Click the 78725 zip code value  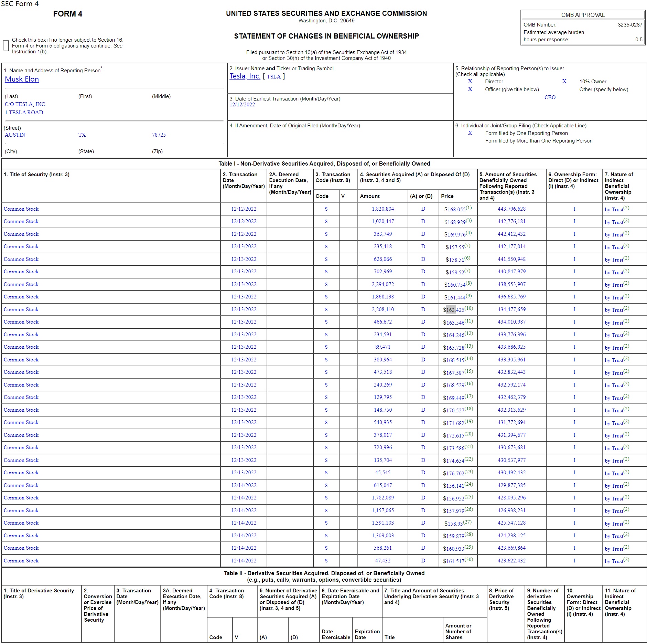click(159, 135)
